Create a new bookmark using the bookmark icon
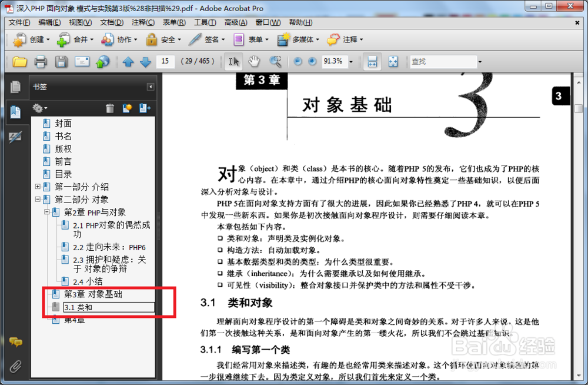The image size is (588, 385). (x=127, y=108)
